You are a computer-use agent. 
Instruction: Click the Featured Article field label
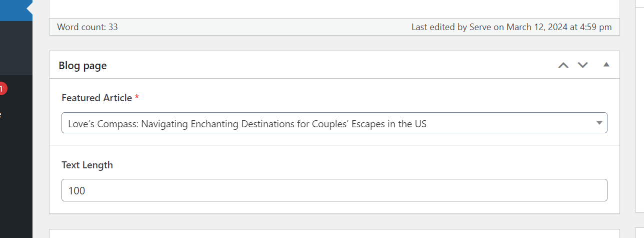(96, 98)
